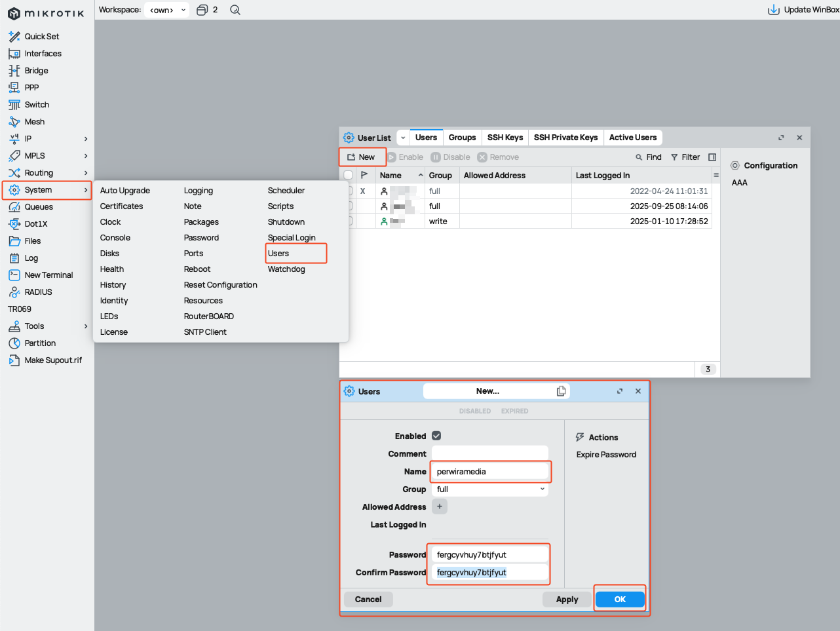Expand the User List tab dropdown arrow
The height and width of the screenshot is (631, 840).
(x=403, y=138)
